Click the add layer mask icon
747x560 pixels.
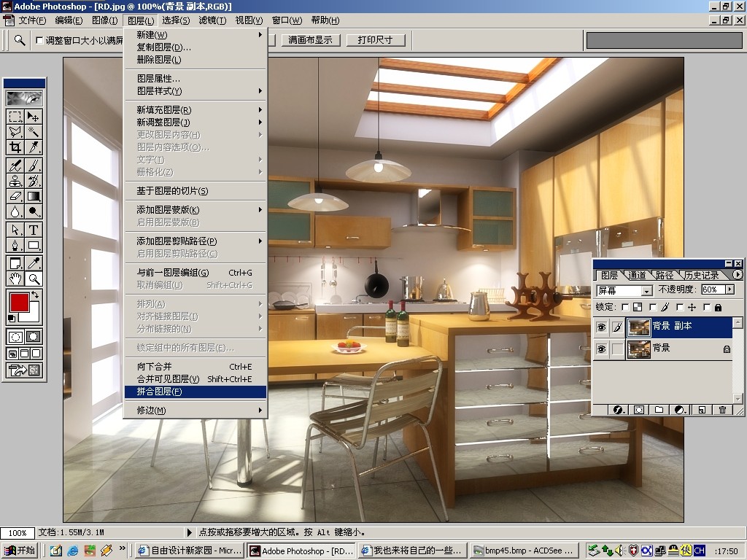click(639, 410)
